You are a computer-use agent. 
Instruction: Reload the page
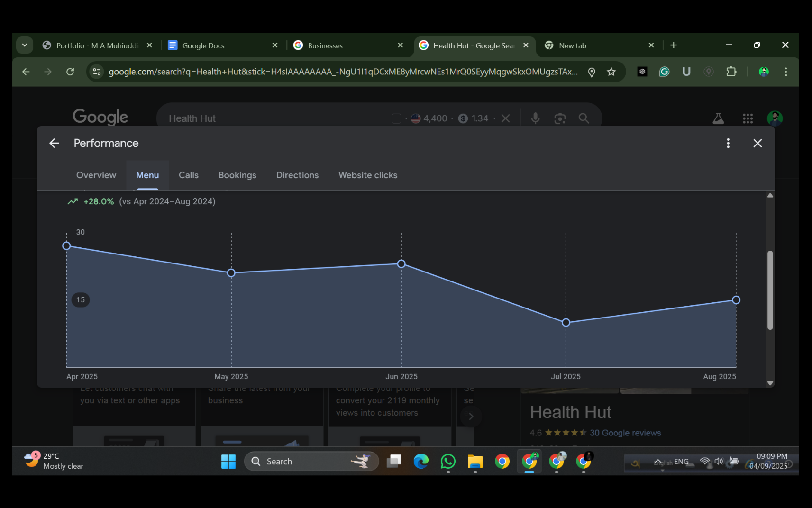[x=70, y=72]
